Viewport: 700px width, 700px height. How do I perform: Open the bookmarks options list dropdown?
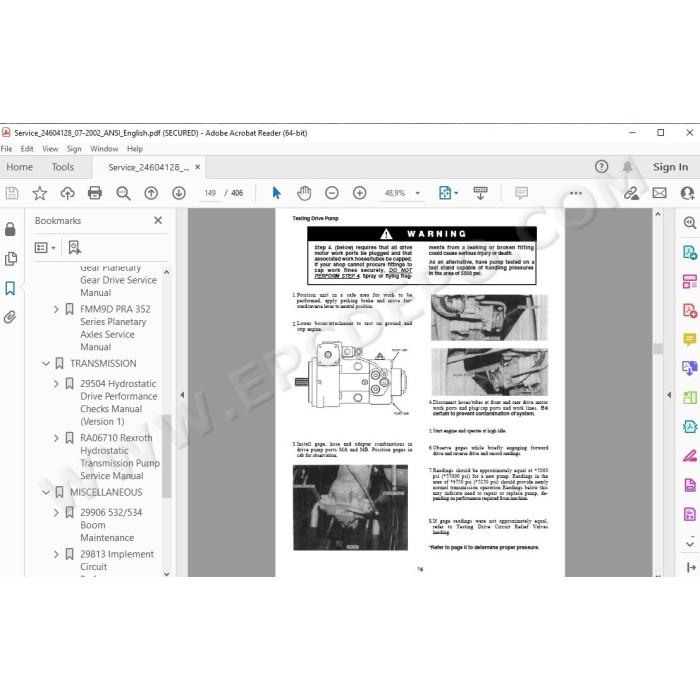coord(45,247)
